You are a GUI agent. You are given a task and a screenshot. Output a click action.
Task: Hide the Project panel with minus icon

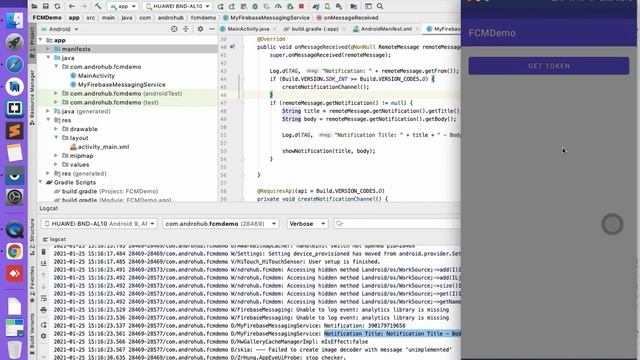(212, 29)
